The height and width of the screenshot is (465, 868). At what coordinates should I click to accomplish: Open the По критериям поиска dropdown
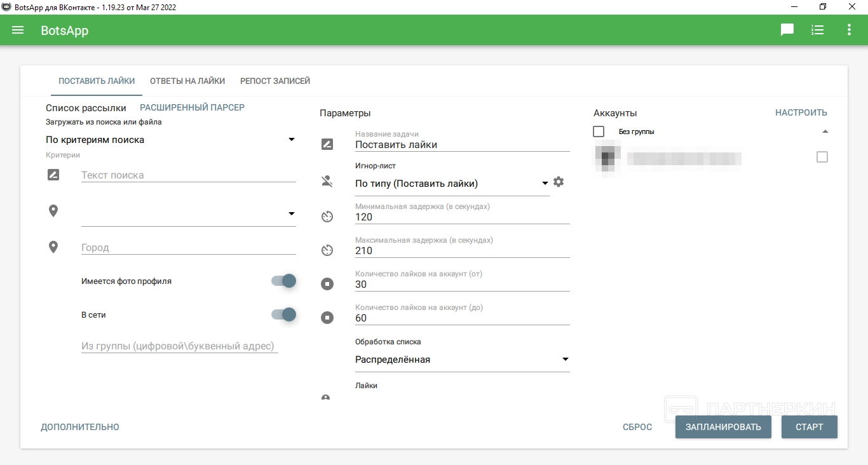click(170, 140)
